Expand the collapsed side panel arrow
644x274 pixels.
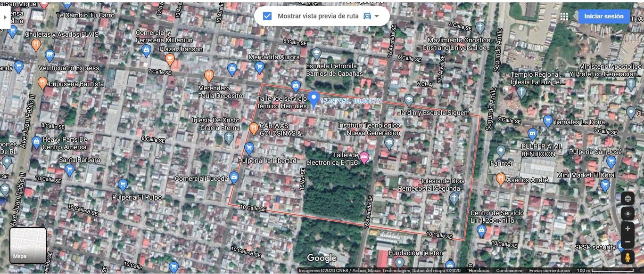pos(4,16)
